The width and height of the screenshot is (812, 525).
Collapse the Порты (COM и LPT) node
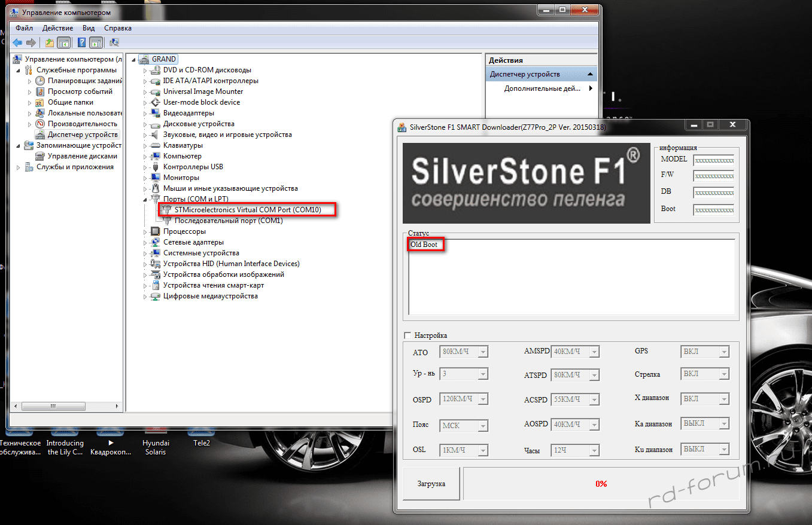[144, 199]
